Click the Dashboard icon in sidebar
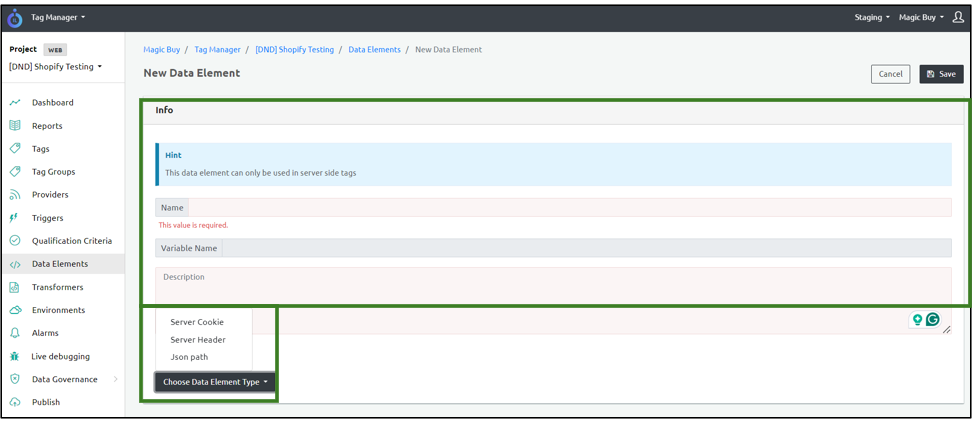The image size is (974, 422). (15, 103)
